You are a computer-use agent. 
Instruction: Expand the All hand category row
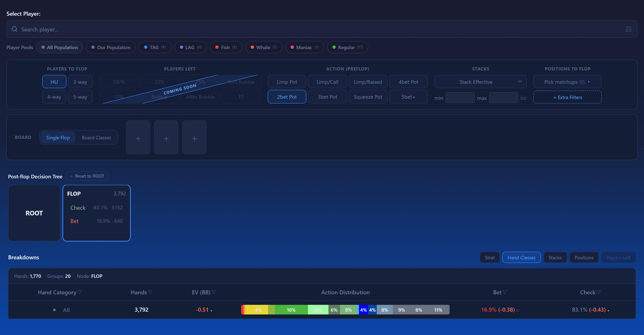click(55, 310)
